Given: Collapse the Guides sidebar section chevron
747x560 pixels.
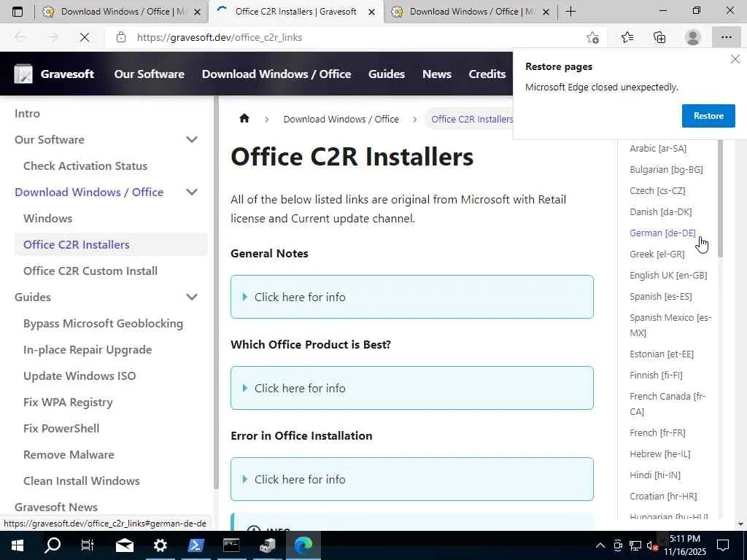Looking at the screenshot, I should [x=192, y=297].
